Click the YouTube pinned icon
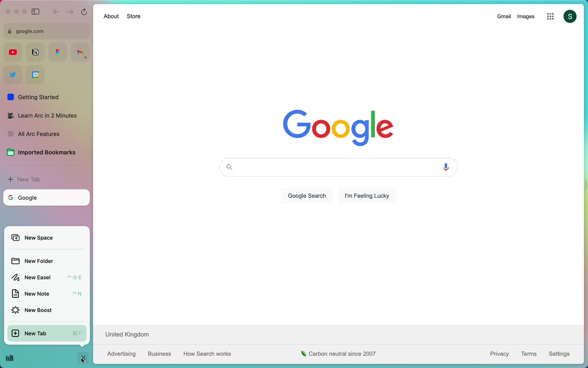 tap(13, 52)
